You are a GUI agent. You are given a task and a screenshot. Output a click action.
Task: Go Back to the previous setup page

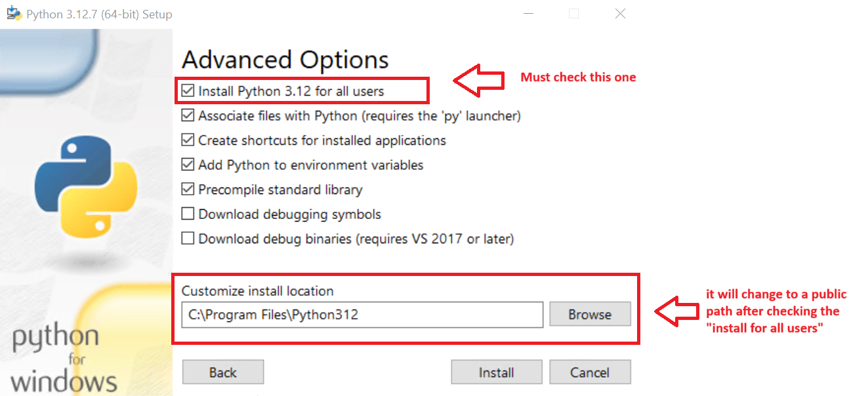(x=222, y=372)
